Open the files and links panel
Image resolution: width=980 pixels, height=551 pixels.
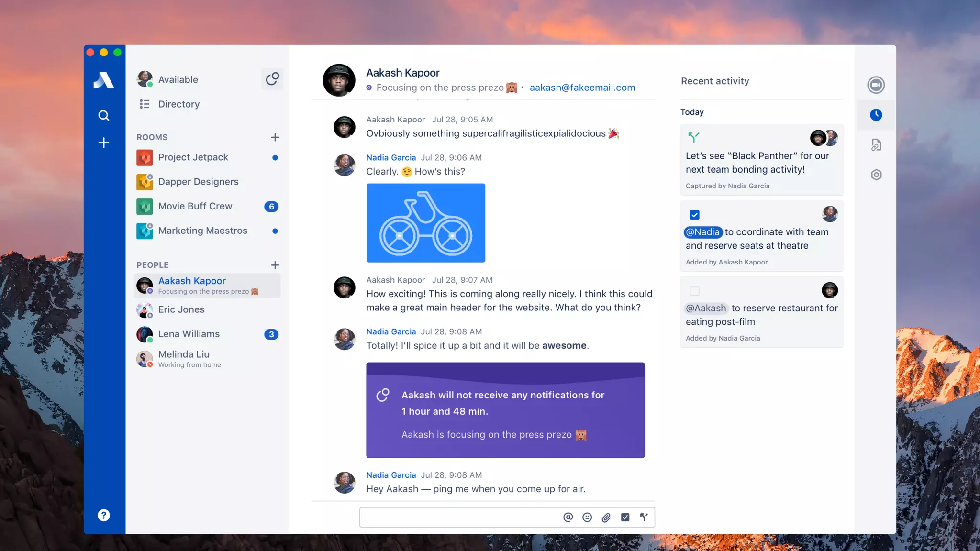click(x=876, y=145)
